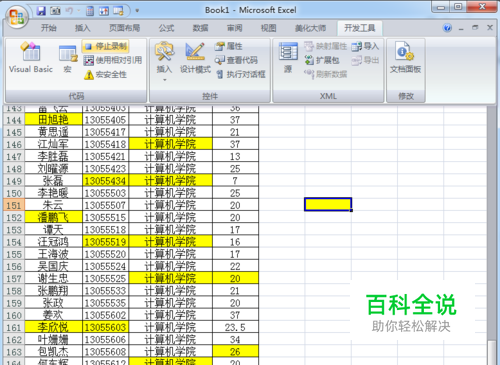Click cell with 13055519
500x365 pixels.
[105, 242]
